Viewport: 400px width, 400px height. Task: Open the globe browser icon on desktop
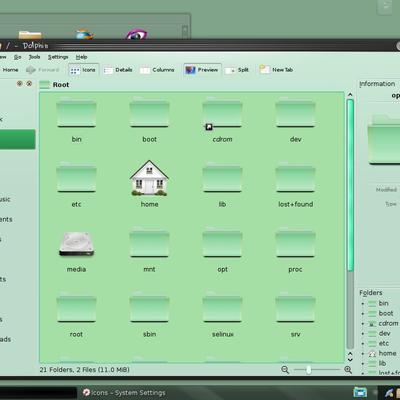point(84,34)
